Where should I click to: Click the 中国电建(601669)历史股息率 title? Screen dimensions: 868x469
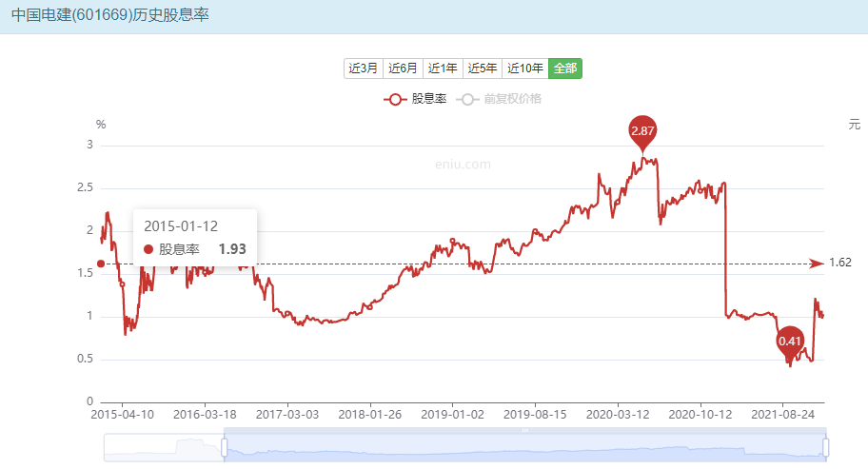pyautogui.click(x=110, y=15)
